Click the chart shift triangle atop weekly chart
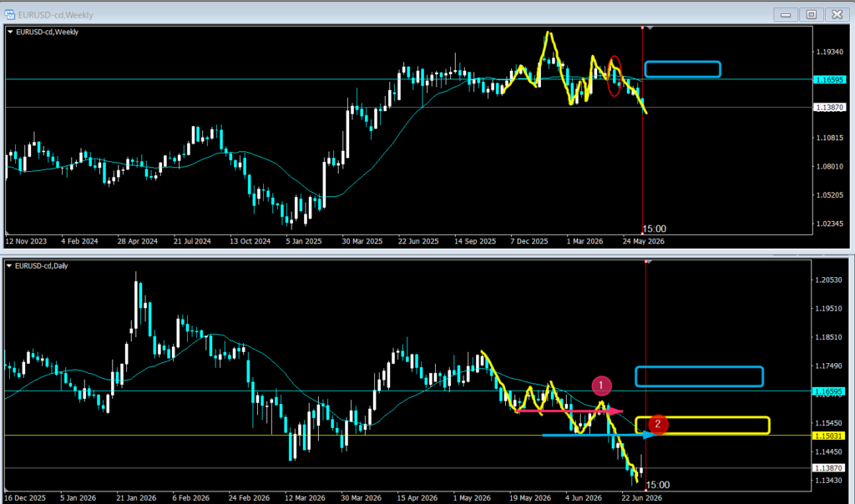The image size is (855, 504). pos(650,28)
